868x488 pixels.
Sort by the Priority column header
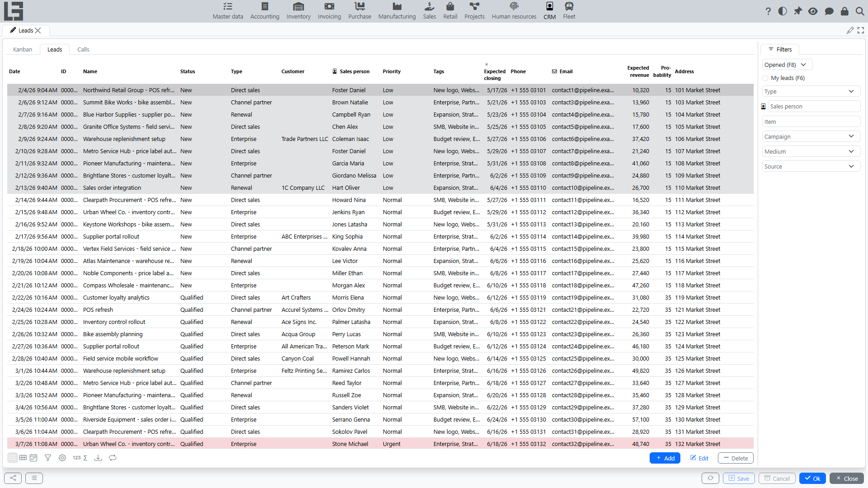point(392,71)
